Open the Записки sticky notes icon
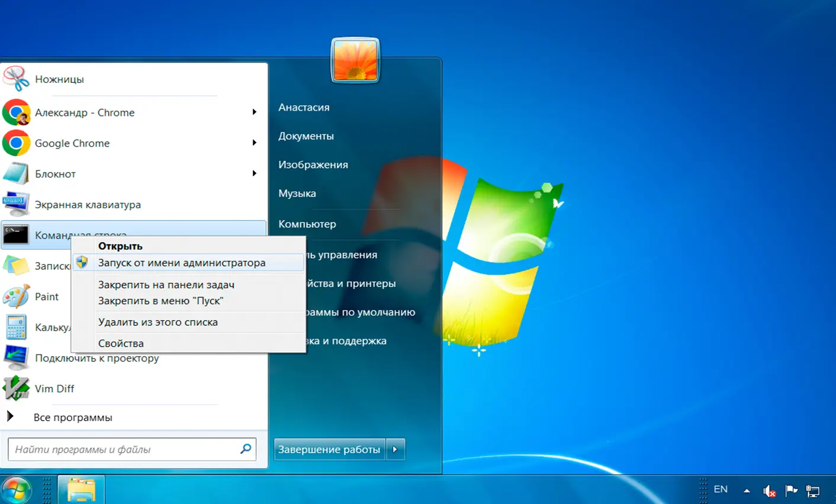The image size is (836, 504). 16,266
